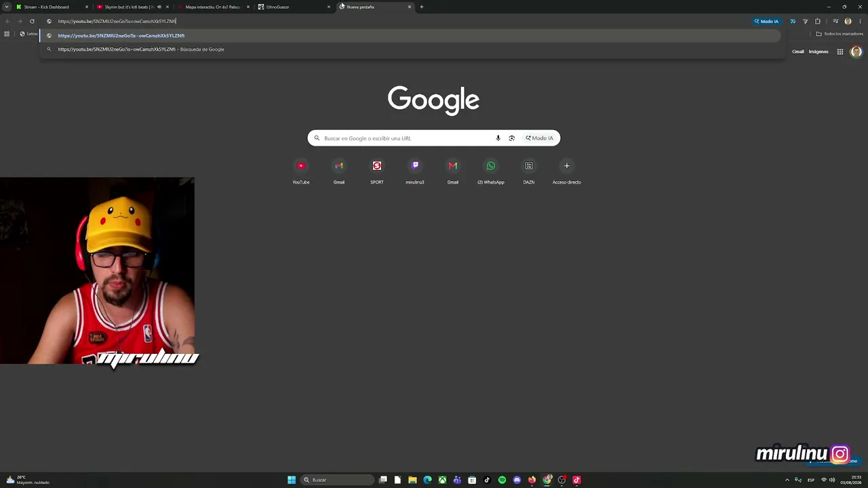This screenshot has width=868, height=488.
Task: Open the Extensions puzzle icon
Action: click(818, 21)
